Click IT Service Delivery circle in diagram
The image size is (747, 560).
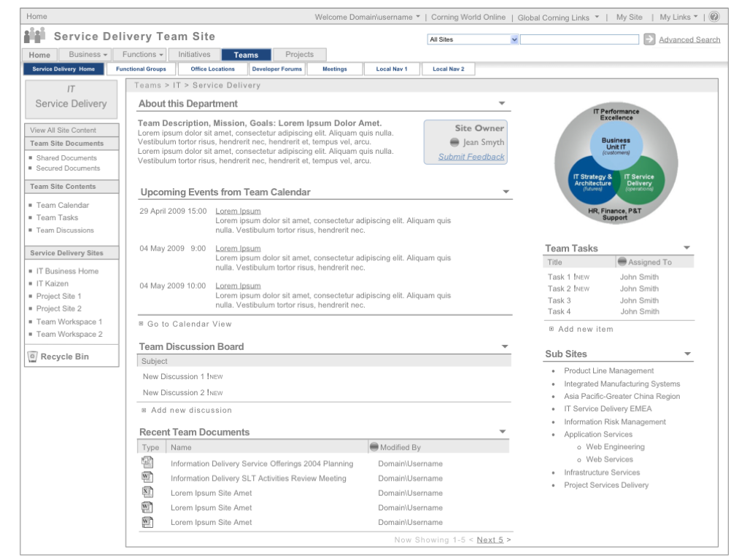(640, 182)
